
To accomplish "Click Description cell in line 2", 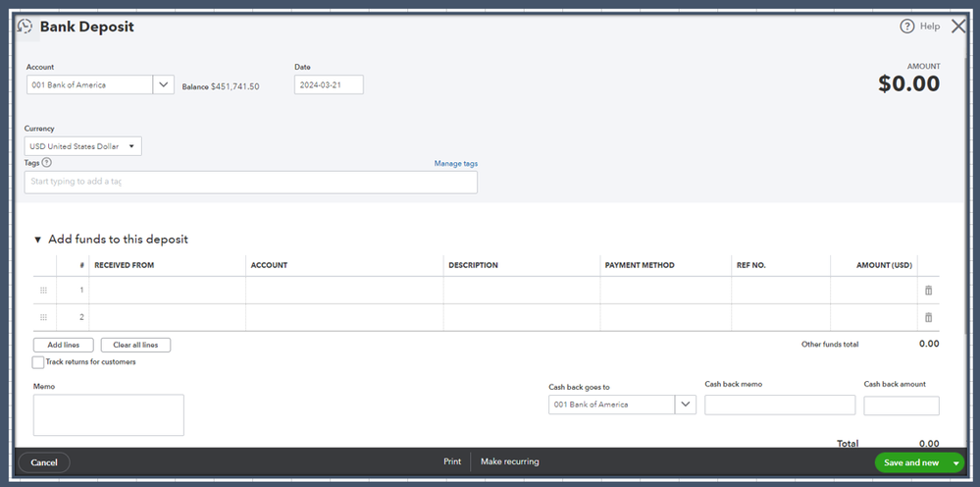I will 522,317.
